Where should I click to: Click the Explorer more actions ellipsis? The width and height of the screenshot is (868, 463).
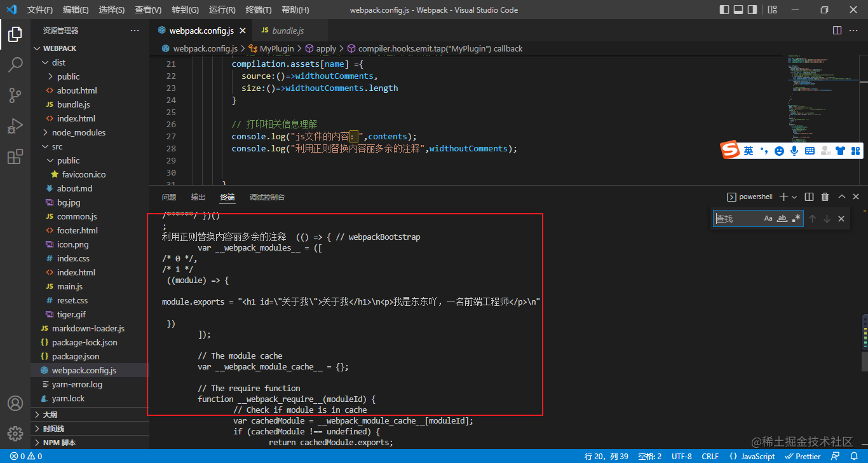click(x=135, y=31)
